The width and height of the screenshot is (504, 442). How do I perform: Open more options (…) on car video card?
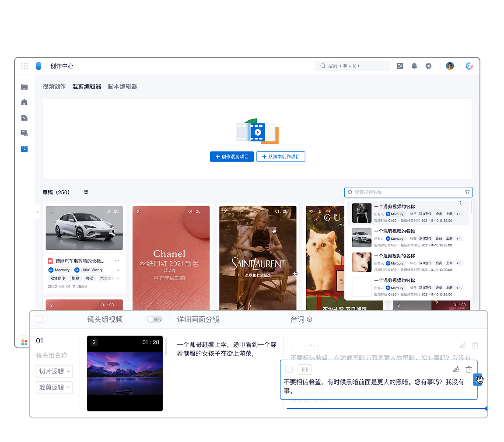[x=117, y=261]
